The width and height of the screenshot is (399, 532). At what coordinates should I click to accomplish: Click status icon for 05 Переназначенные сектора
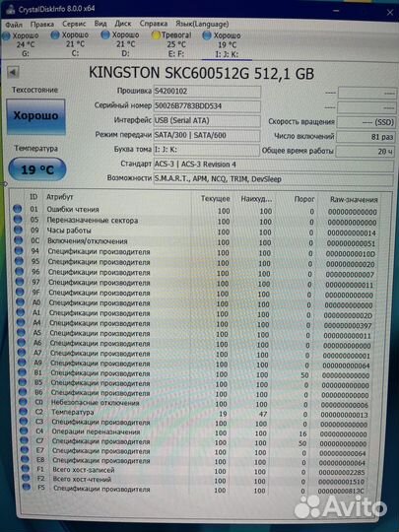18,220
